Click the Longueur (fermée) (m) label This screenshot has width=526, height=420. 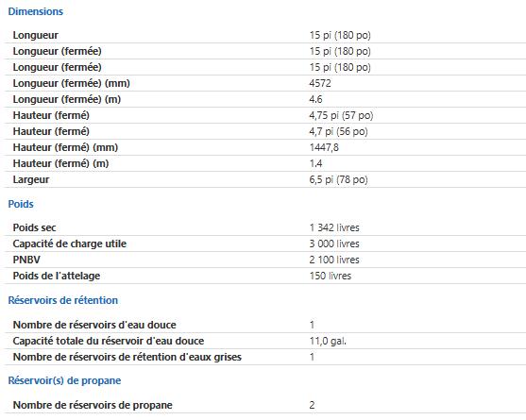pyautogui.click(x=67, y=99)
